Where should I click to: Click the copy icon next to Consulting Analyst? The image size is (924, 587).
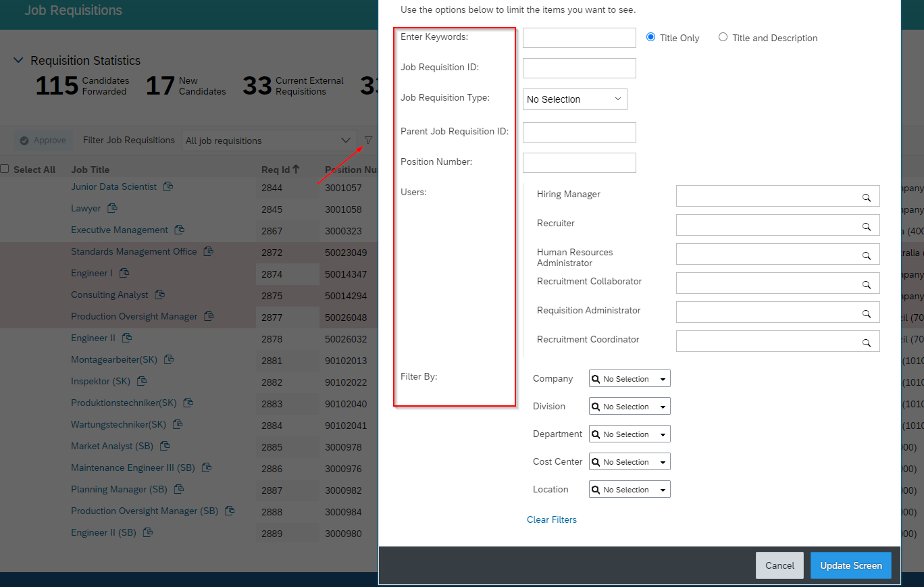tap(160, 295)
